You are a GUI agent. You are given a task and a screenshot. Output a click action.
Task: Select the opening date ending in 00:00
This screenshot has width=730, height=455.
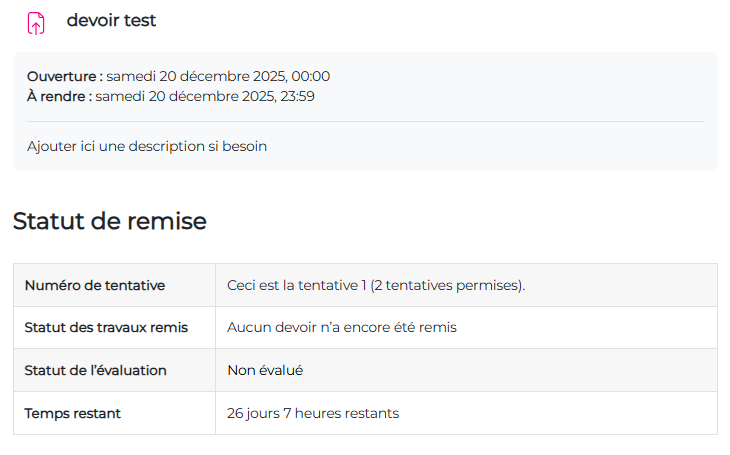tap(218, 76)
